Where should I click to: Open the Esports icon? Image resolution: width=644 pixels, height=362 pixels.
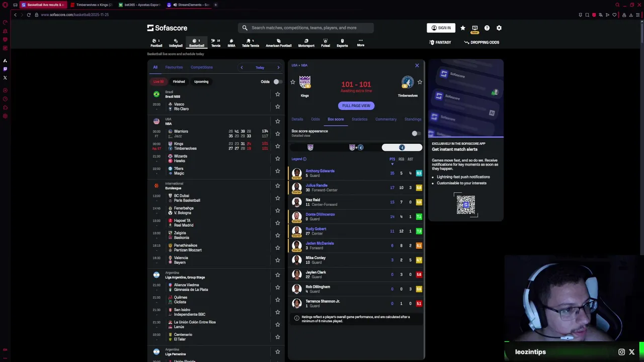tap(342, 43)
